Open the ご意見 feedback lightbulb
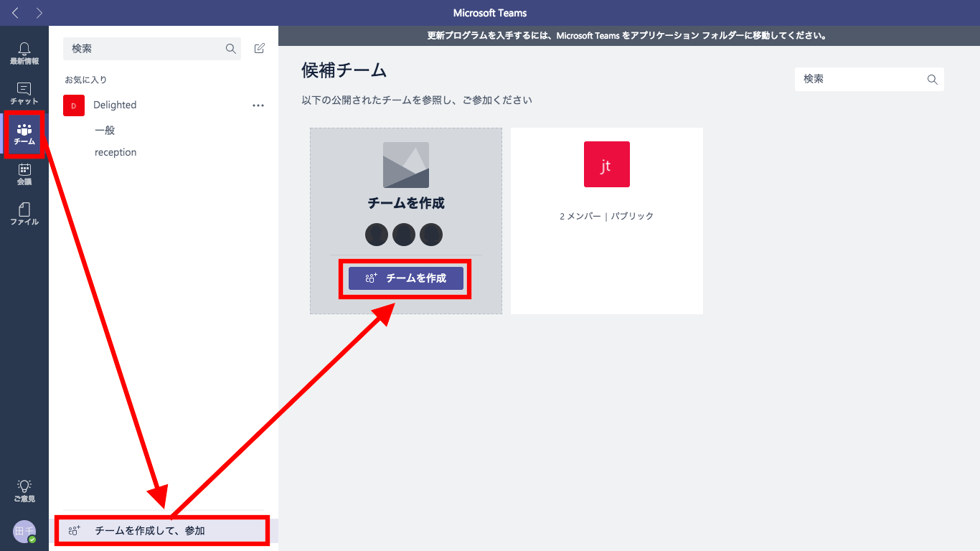The image size is (980, 551). (x=24, y=491)
